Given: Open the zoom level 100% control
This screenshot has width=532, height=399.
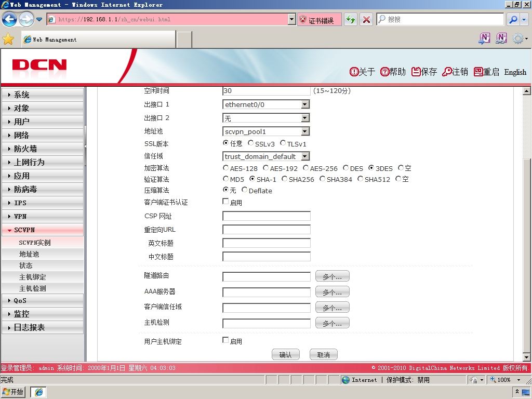Looking at the screenshot, I should click(x=504, y=380).
